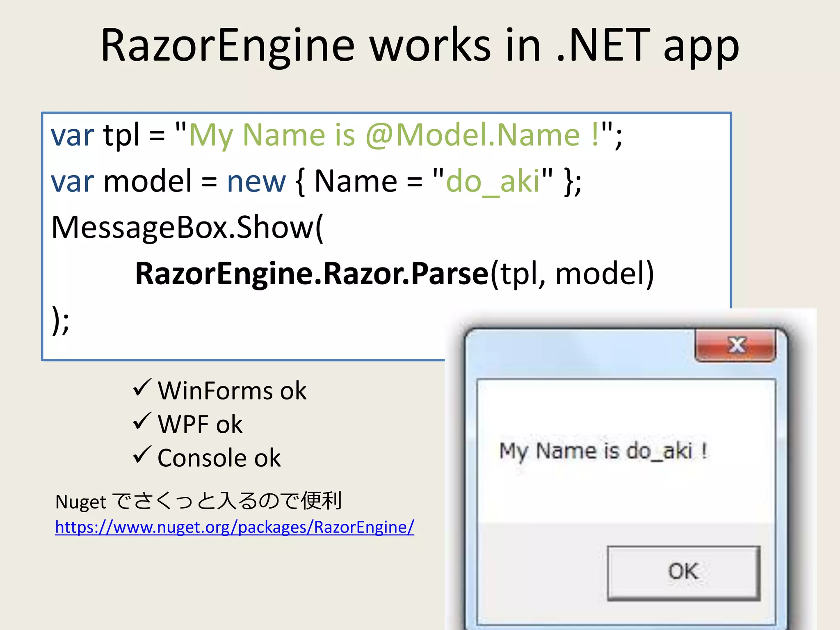Click the 'MessageBox.Show(' code line
This screenshot has height=630, width=840.
(x=187, y=227)
